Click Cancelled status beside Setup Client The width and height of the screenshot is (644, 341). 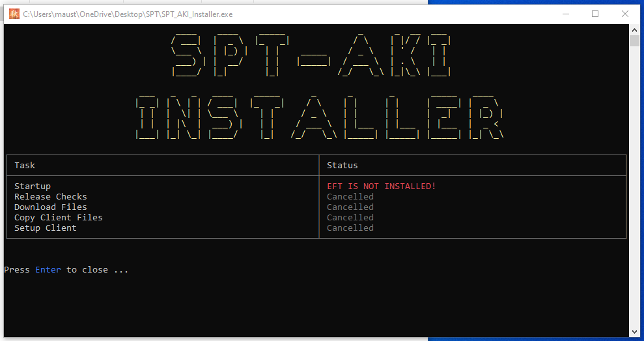[x=350, y=228]
